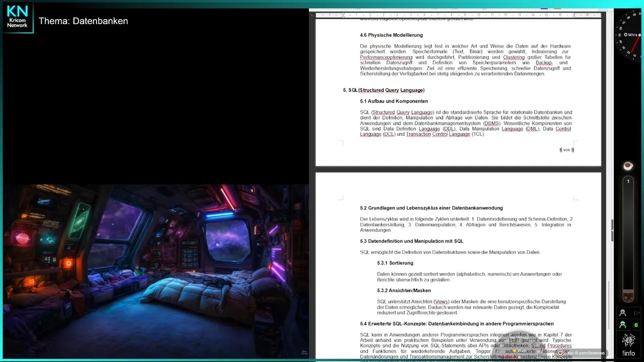Click the ko-fi heart cup icon
644x362 pixels.
pos(560,353)
